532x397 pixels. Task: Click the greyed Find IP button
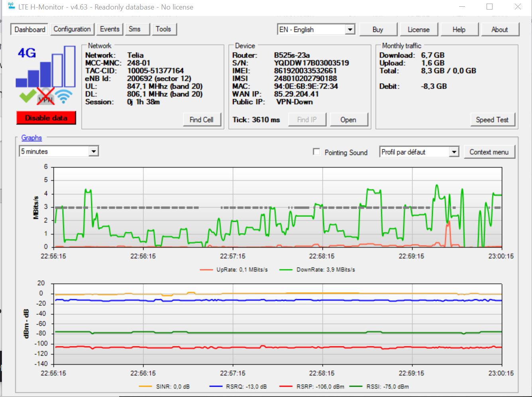tap(307, 119)
